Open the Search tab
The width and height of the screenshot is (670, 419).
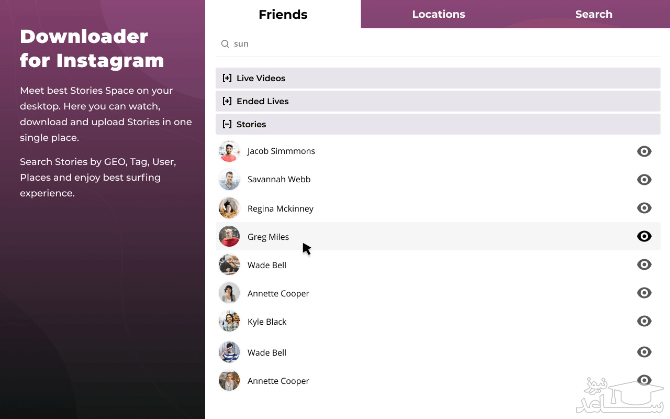coord(593,14)
